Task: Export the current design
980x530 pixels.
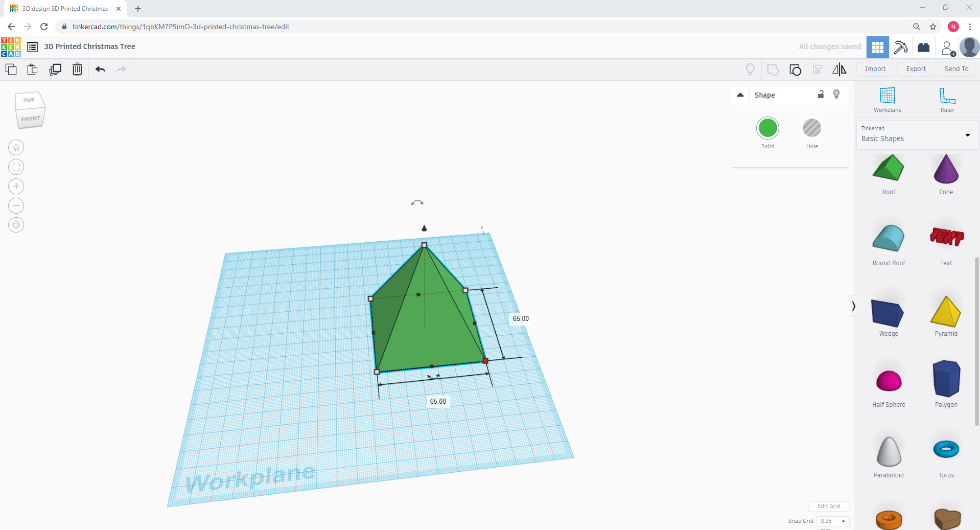Action: (x=915, y=68)
